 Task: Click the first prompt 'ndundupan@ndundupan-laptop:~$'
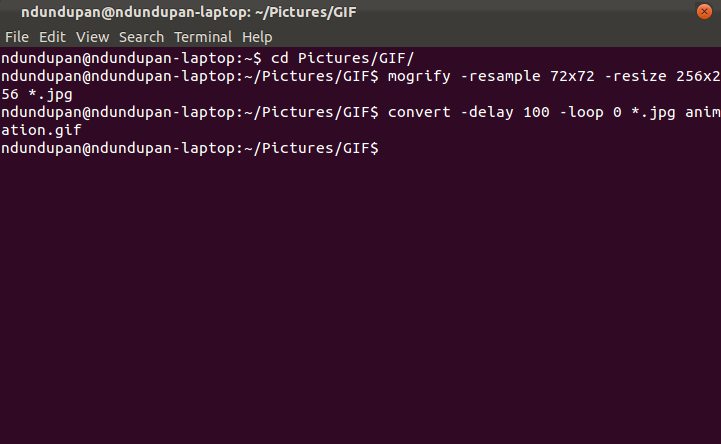pyautogui.click(x=131, y=58)
